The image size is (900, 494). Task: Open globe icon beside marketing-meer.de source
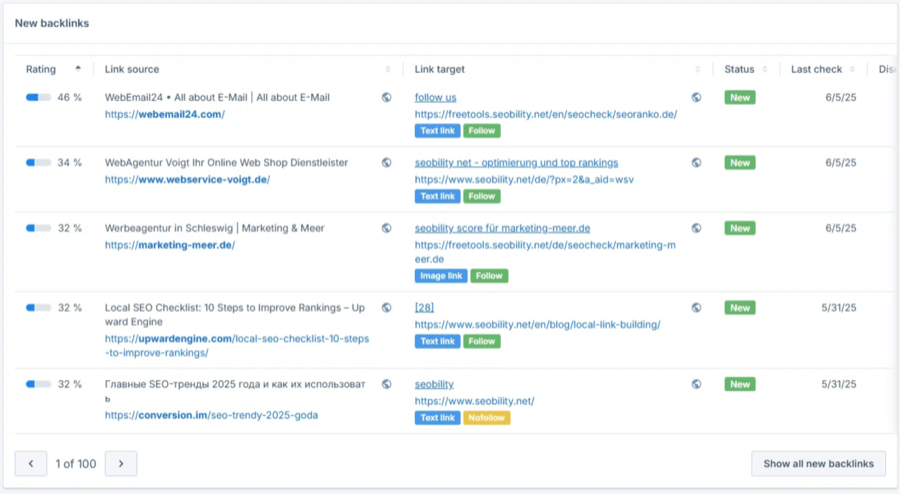click(387, 228)
